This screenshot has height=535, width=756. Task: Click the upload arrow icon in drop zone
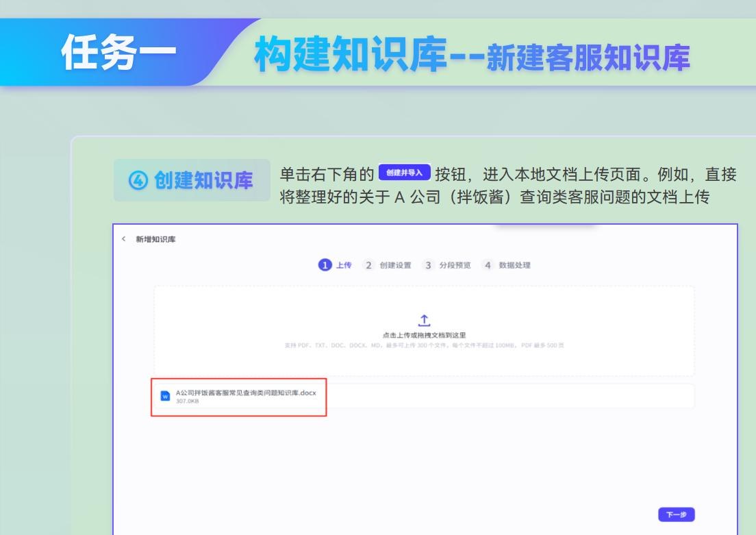(424, 321)
